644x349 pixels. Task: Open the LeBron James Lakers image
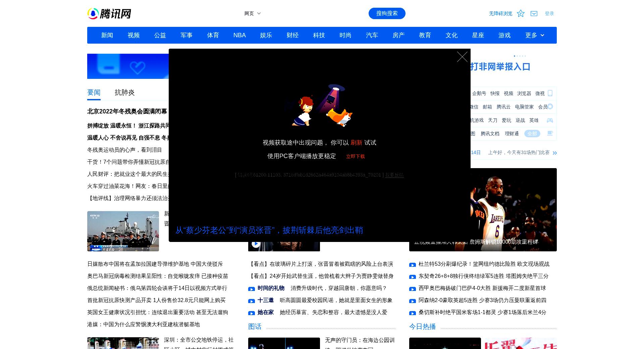pos(514,210)
